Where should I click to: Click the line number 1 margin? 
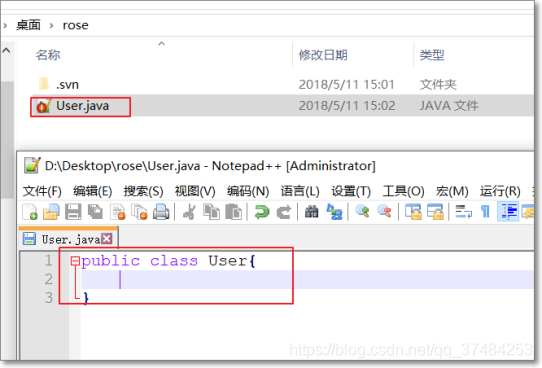pyautogui.click(x=49, y=261)
